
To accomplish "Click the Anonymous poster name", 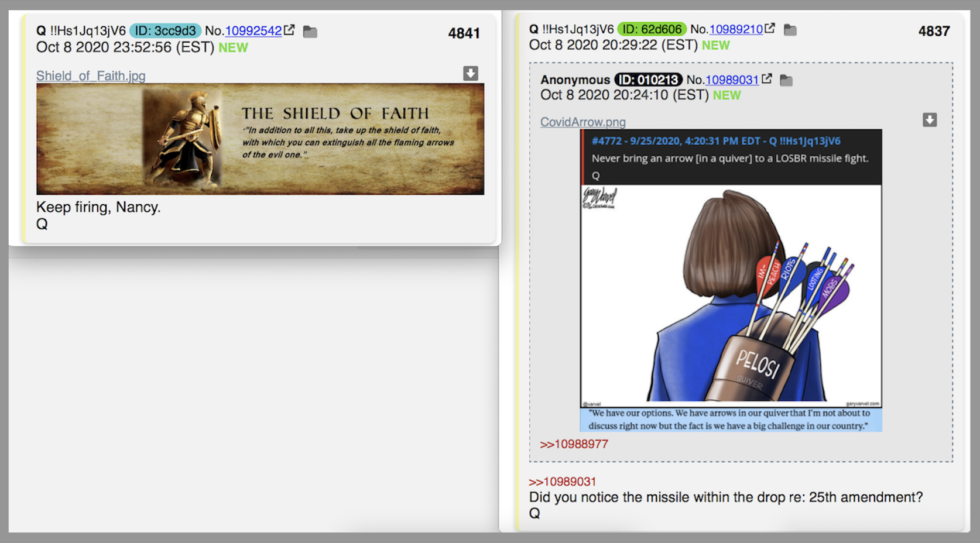I will tap(575, 80).
